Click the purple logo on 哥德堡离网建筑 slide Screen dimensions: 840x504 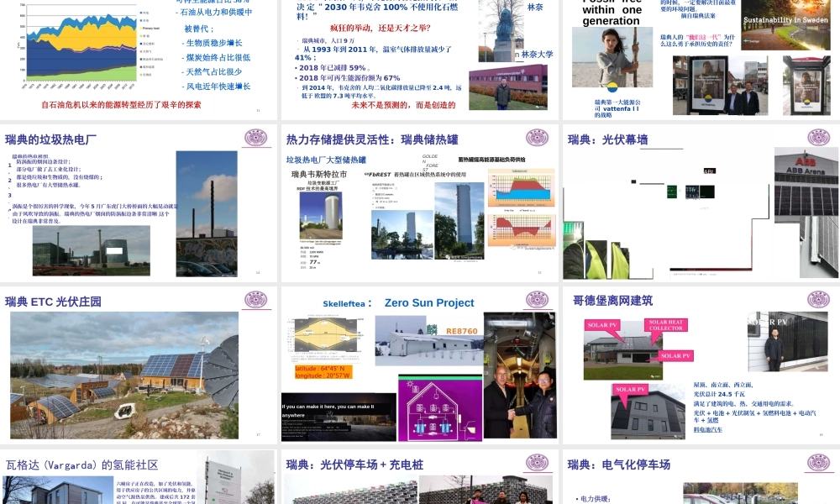[x=818, y=300]
